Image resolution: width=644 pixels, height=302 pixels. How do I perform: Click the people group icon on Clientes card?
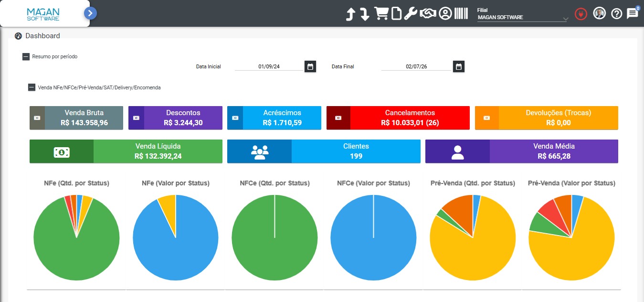coord(260,152)
